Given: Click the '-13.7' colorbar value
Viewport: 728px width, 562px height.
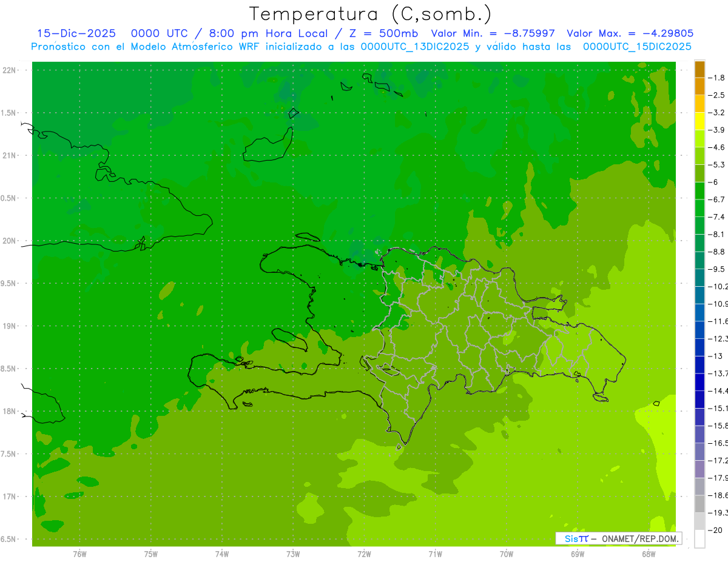Looking at the screenshot, I should click(718, 373).
